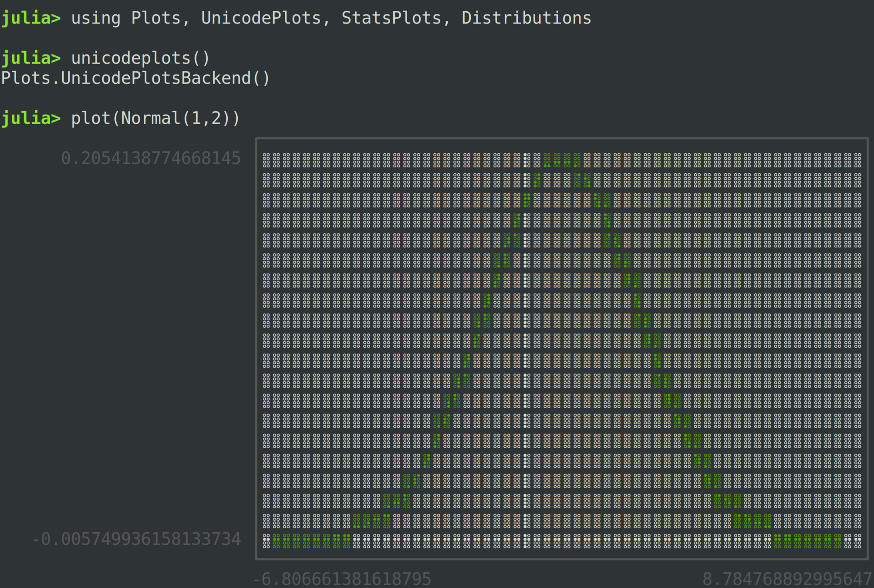Click the green peak of the curve
874x588 pixels.
tap(562, 160)
